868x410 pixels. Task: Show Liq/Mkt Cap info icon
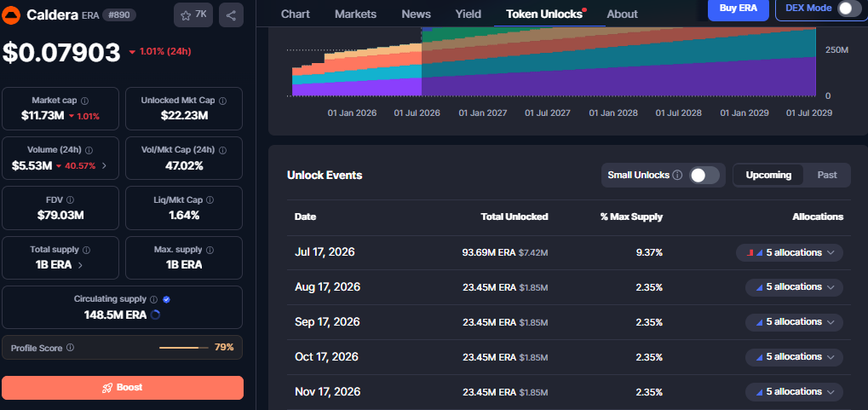point(210,200)
